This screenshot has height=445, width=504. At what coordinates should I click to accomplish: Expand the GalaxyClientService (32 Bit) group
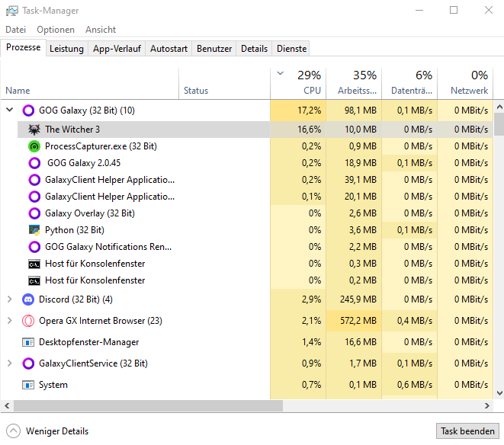coord(10,363)
